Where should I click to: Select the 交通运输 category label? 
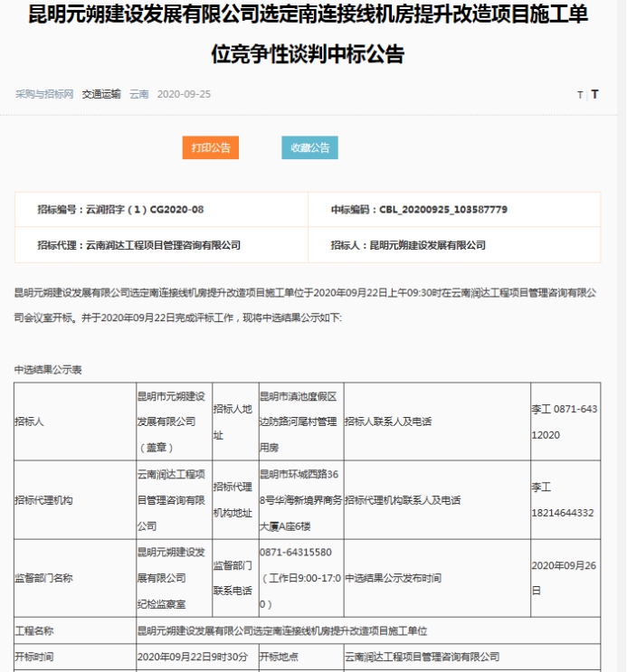click(x=101, y=94)
